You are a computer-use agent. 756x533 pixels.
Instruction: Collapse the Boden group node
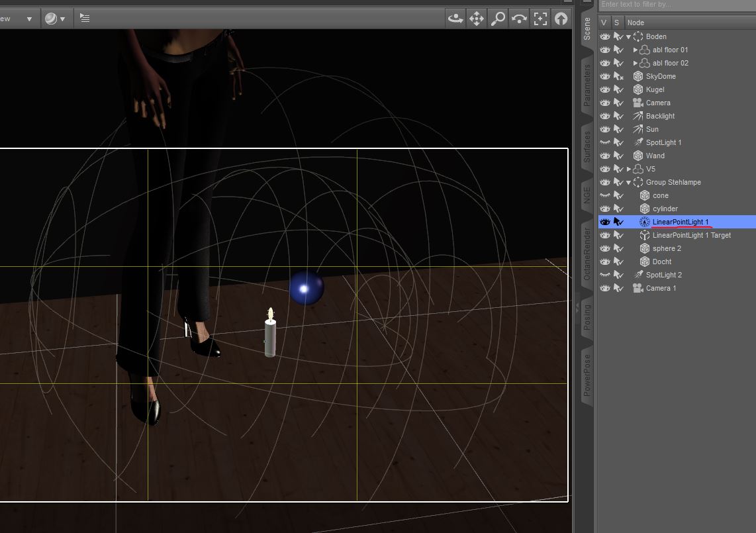point(629,36)
